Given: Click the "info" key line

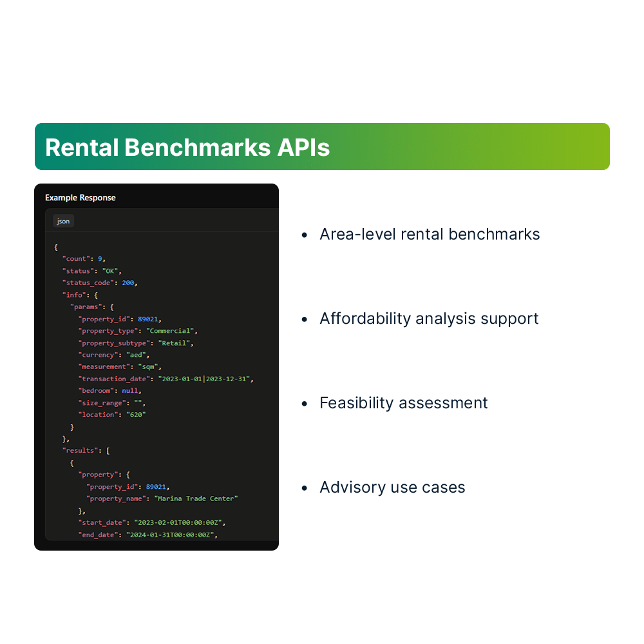Looking at the screenshot, I should 80,295.
